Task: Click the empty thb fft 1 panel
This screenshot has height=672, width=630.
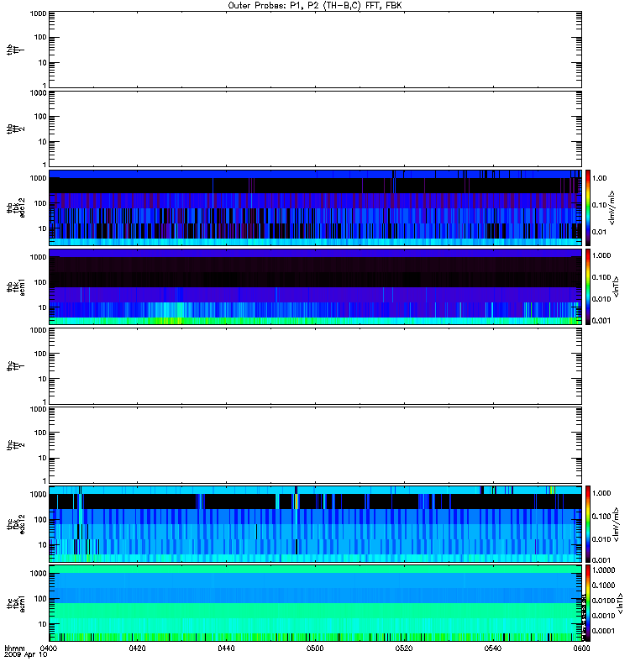Action: tap(315, 50)
